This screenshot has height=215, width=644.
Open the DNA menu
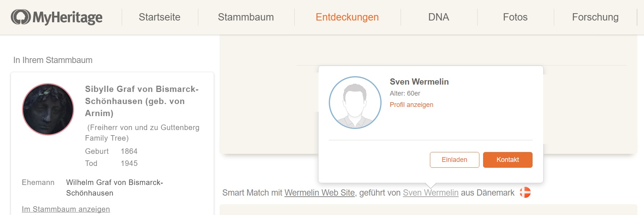tap(438, 17)
